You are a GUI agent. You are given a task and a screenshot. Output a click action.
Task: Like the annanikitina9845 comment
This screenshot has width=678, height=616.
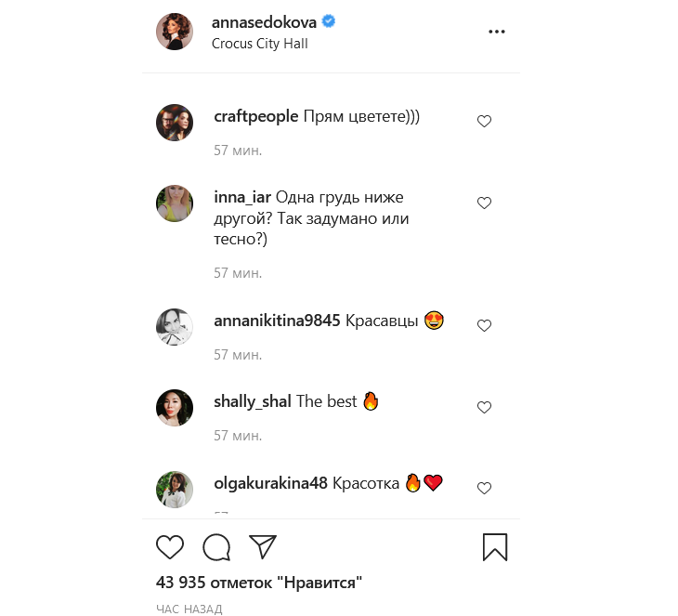pos(484,325)
